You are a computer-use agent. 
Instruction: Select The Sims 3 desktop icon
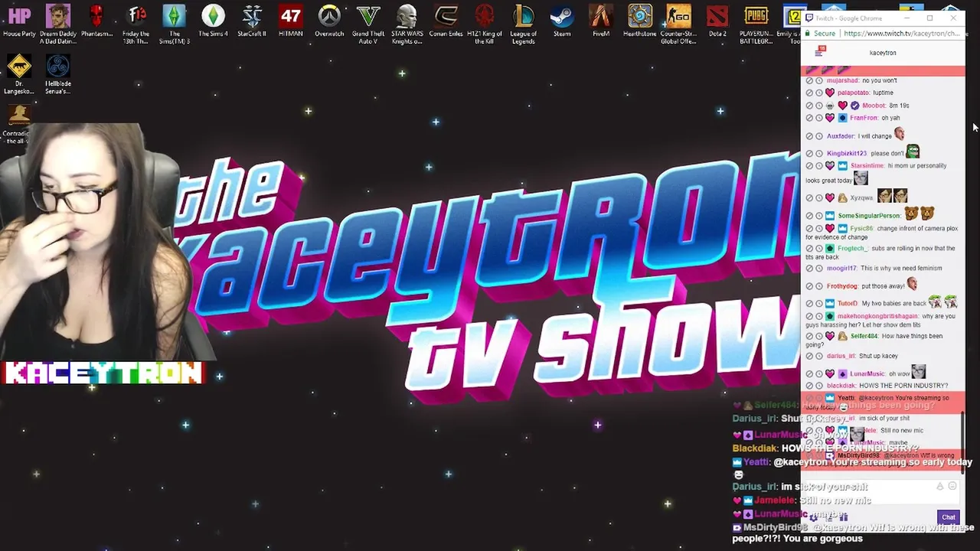[175, 24]
